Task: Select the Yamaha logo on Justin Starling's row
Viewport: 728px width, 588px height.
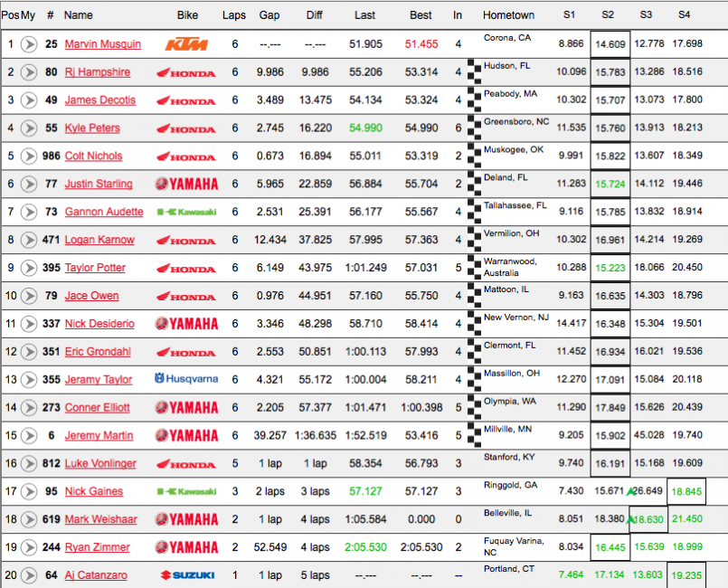Action: tap(185, 184)
